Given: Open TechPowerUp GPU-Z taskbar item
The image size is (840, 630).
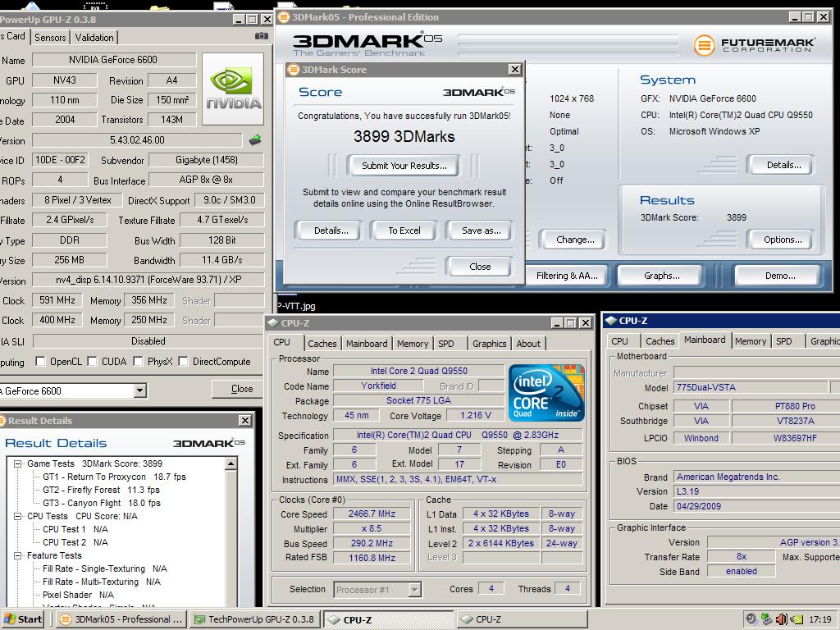Looking at the screenshot, I should click(x=255, y=619).
